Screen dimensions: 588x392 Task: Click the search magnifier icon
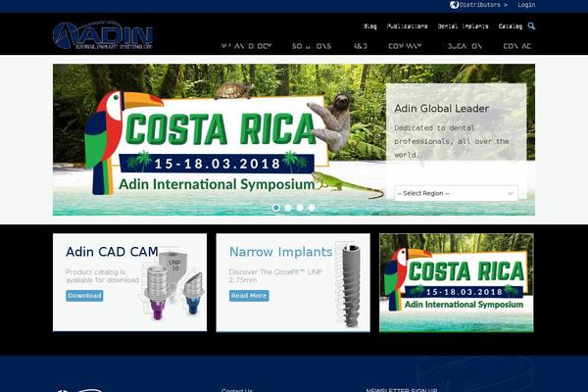click(531, 25)
